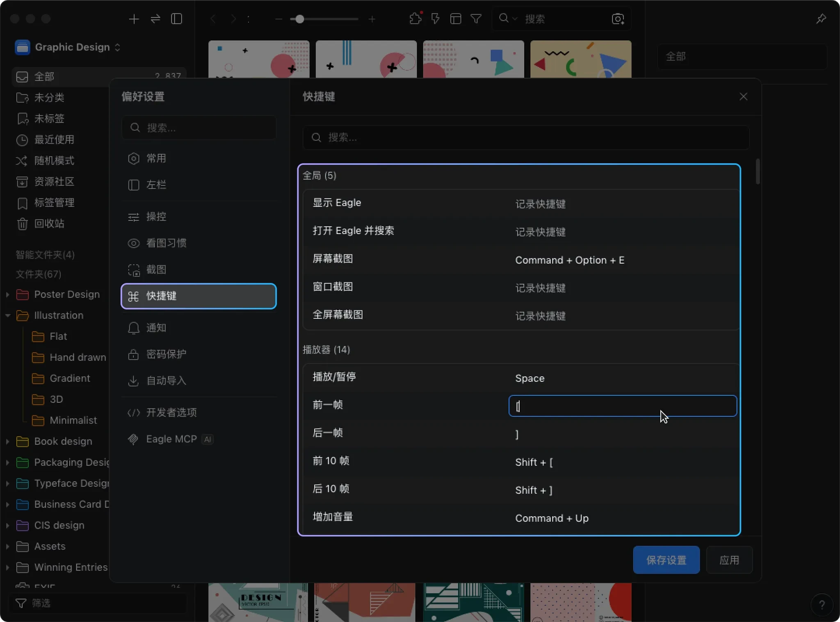Edit the 后一帧 ] shortcut
Image resolution: width=840 pixels, height=622 pixels.
click(623, 434)
